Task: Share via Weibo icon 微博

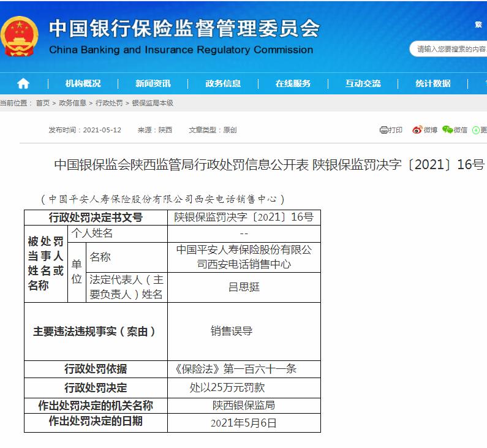Action: 425,130
